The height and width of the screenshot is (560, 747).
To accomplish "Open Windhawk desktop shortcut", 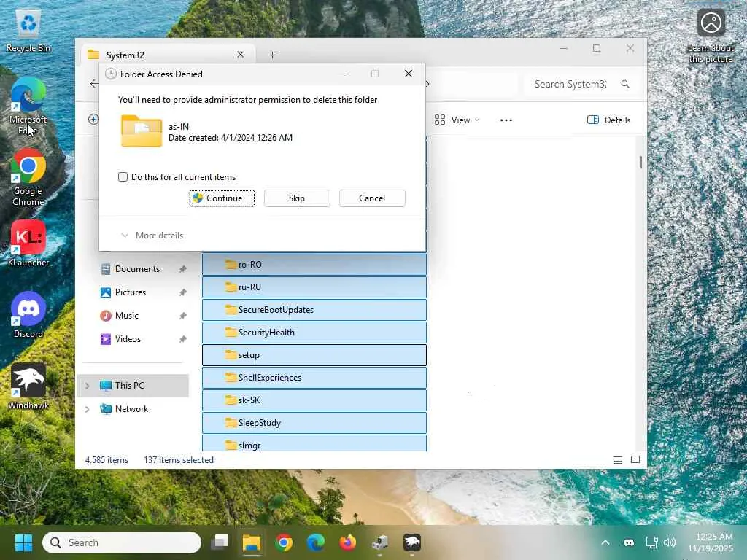I will coord(28,386).
